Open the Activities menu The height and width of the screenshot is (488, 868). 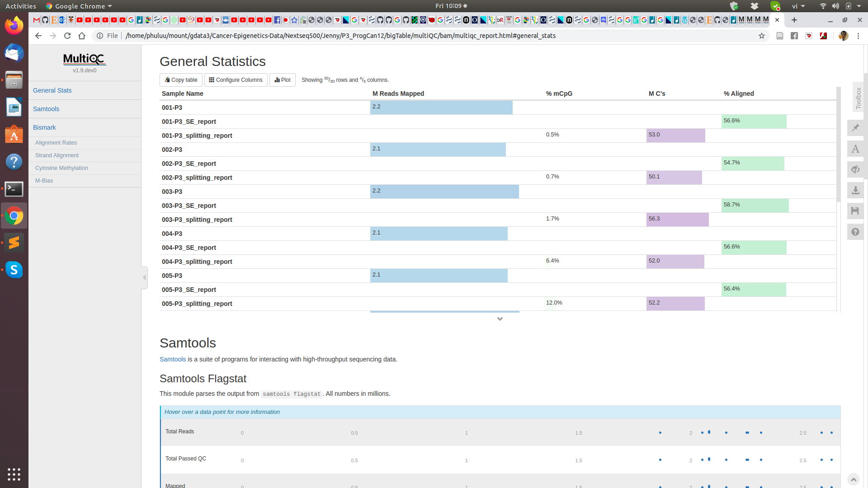[x=21, y=6]
